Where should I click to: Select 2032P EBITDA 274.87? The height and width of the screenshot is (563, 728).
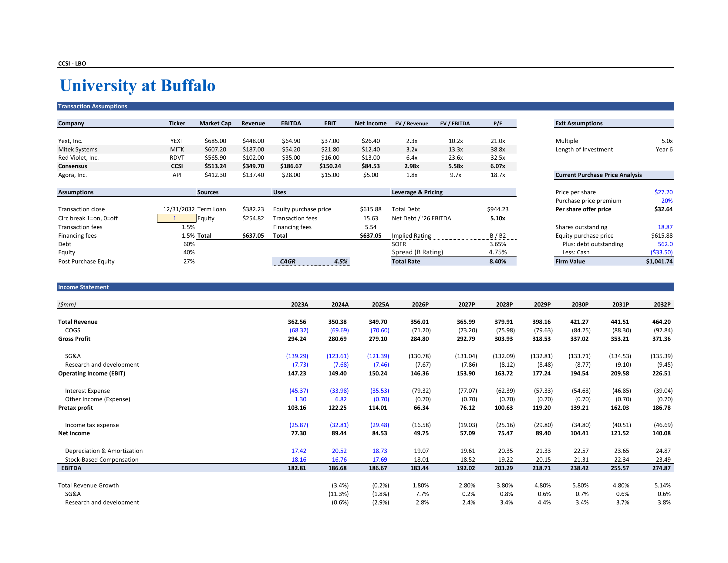[x=661, y=468]
